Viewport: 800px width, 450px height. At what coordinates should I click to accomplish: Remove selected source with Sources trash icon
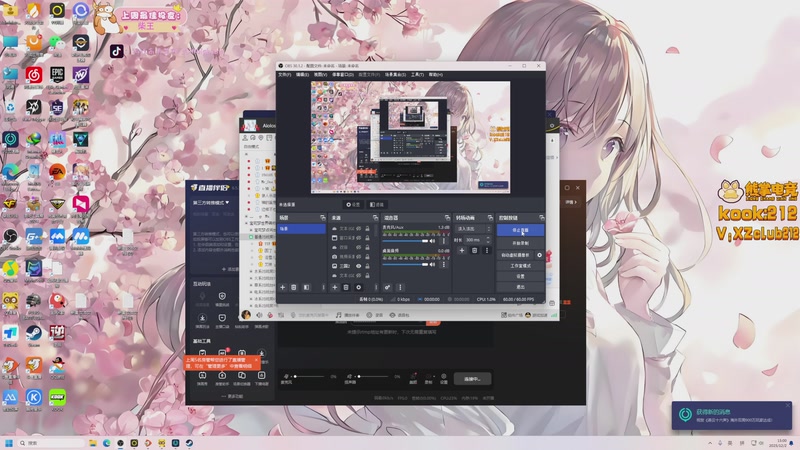pos(346,287)
